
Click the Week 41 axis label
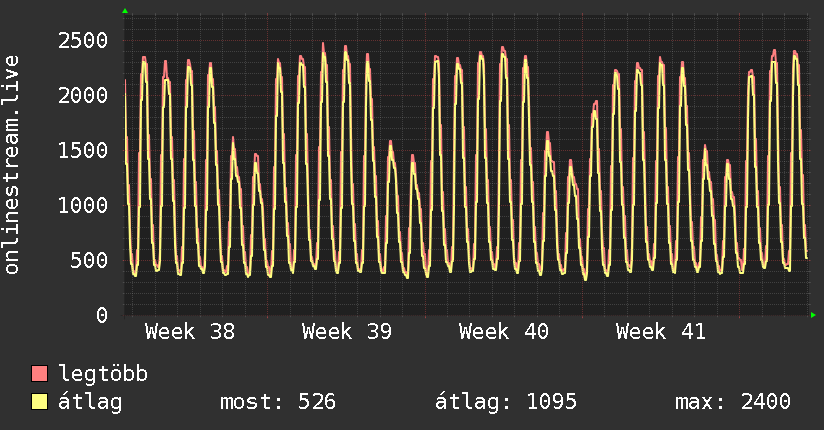click(661, 332)
